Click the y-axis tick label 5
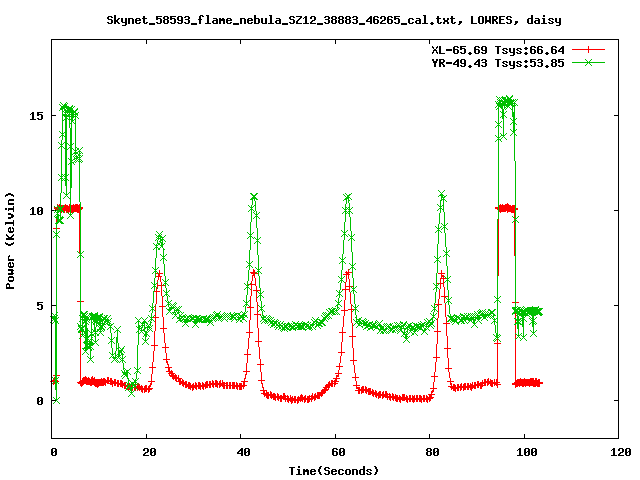Screen dimensions: 640x480 point(40,306)
